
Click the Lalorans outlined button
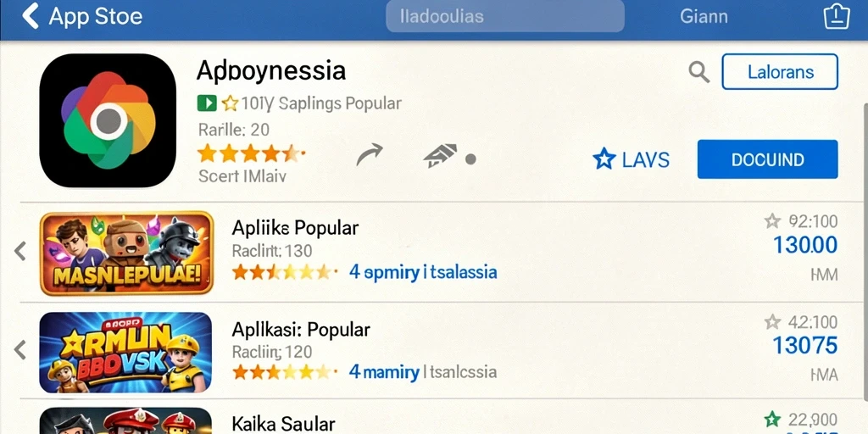[780, 72]
